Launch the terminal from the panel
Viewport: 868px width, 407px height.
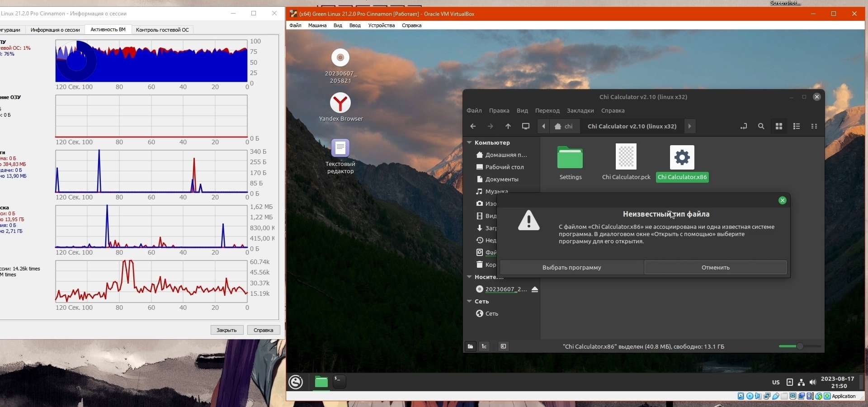(340, 382)
